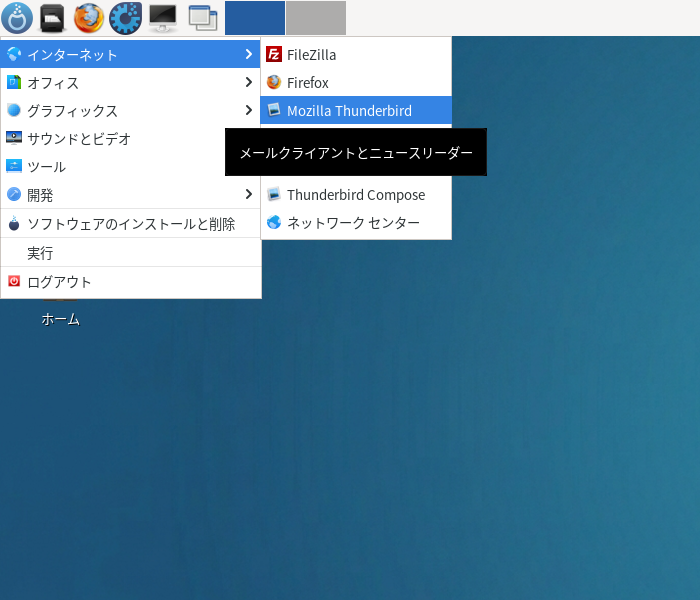This screenshot has height=600, width=700.
Task: Open the オフィス menu category
Action: coord(130,82)
